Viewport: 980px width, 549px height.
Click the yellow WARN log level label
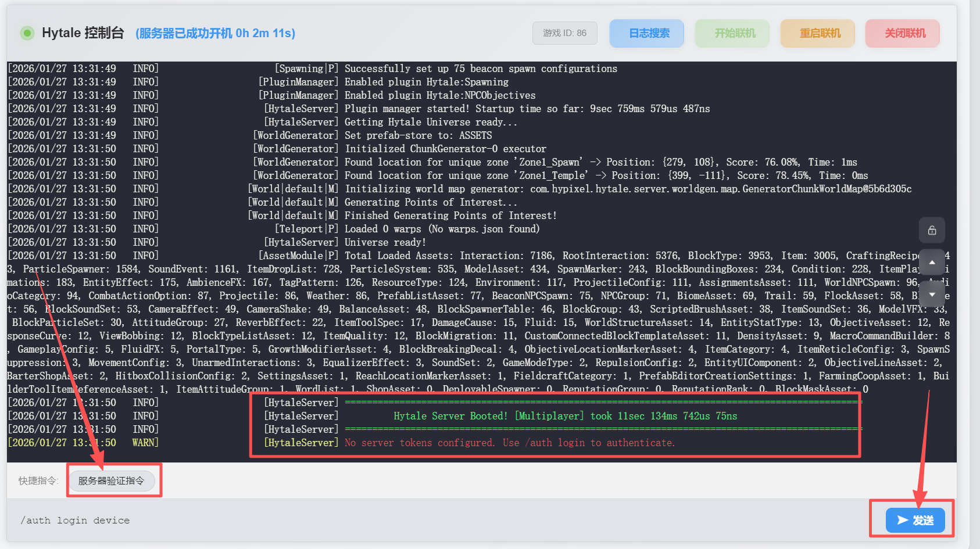pyautogui.click(x=145, y=443)
